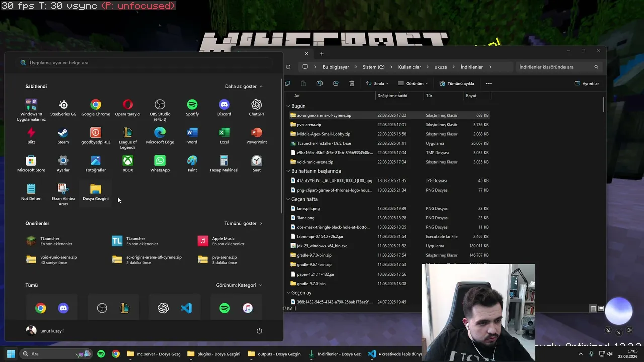Click the copy icon in Explorer toolbar

coord(287,83)
